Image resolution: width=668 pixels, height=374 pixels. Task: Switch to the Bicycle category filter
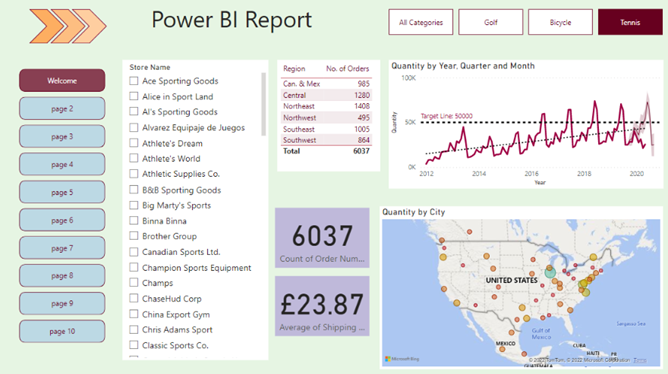(x=560, y=22)
